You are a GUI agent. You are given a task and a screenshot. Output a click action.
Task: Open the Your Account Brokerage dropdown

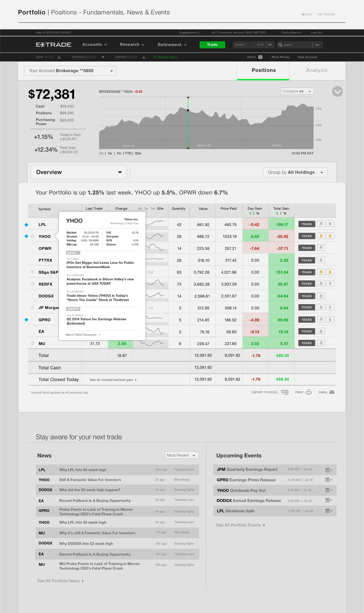(70, 71)
